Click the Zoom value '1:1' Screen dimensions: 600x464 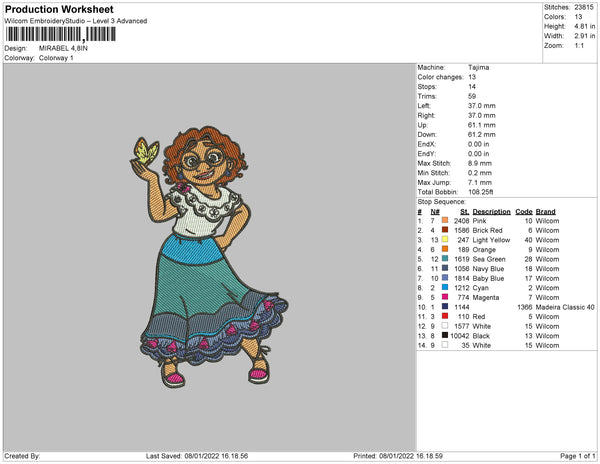click(579, 46)
